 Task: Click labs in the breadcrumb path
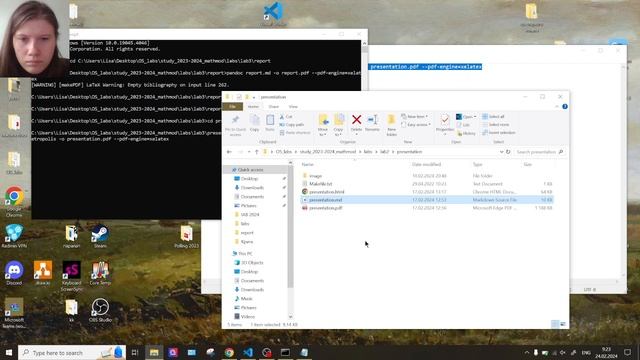pos(368,152)
